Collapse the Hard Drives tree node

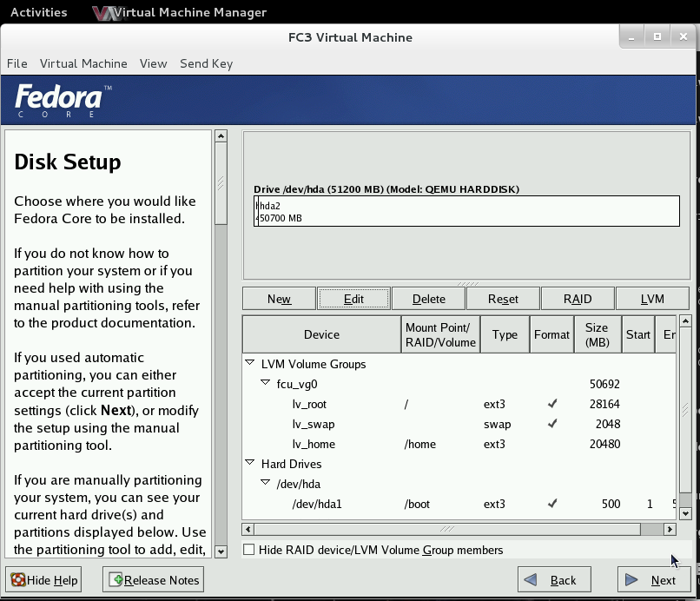250,463
